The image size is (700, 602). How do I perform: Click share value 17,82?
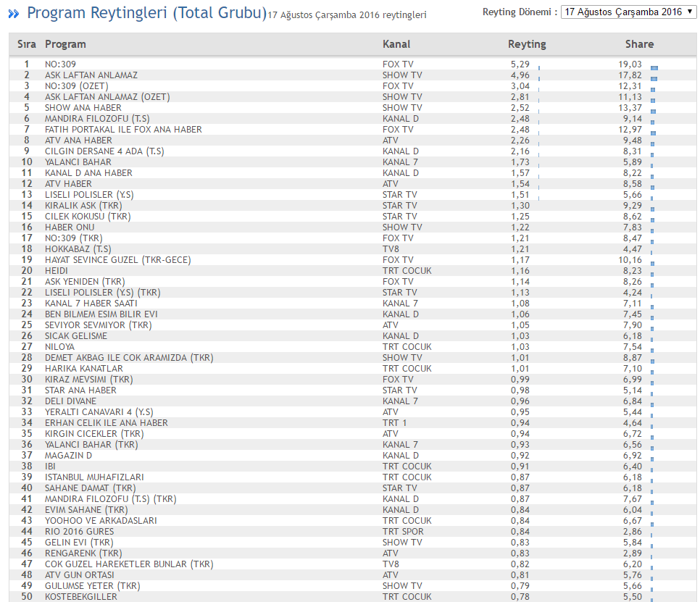[x=630, y=75]
